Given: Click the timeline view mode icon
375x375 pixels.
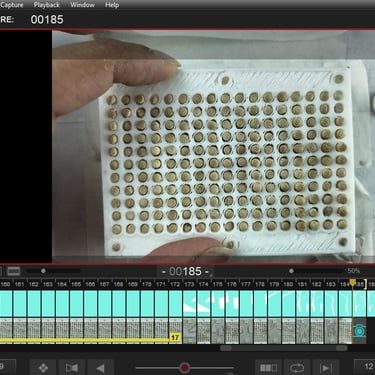Looking at the screenshot, I should [x=14, y=271].
